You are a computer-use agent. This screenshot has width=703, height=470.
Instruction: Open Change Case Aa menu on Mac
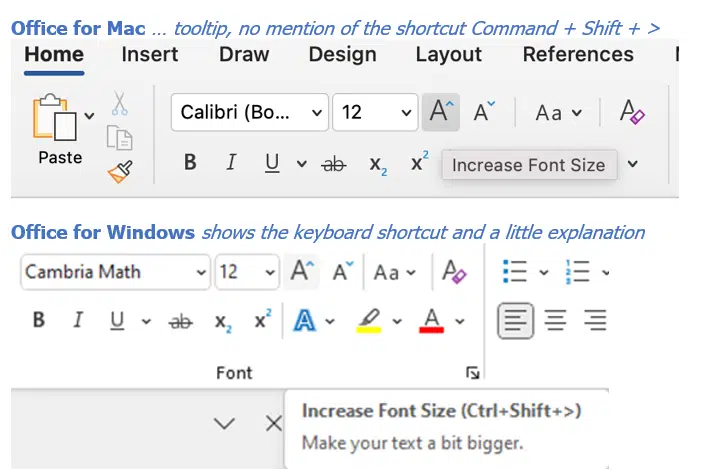click(559, 113)
